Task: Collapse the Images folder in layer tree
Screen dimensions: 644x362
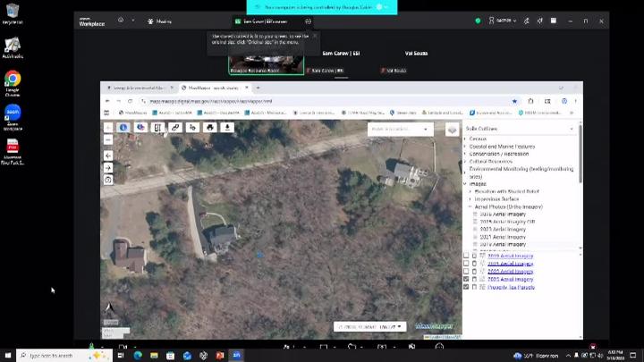Action: point(465,184)
